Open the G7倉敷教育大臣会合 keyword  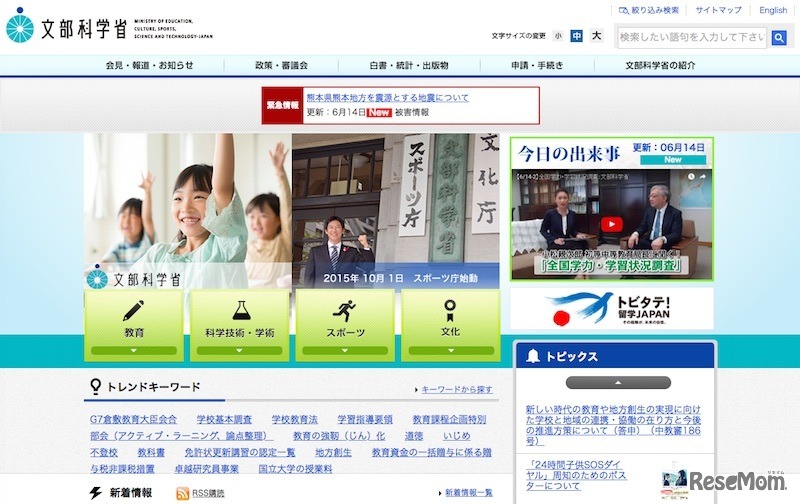(x=133, y=419)
